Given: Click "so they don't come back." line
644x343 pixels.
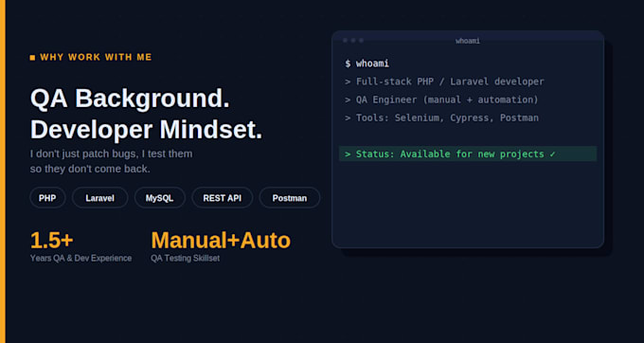Looking at the screenshot, I should pyautogui.click(x=90, y=169).
